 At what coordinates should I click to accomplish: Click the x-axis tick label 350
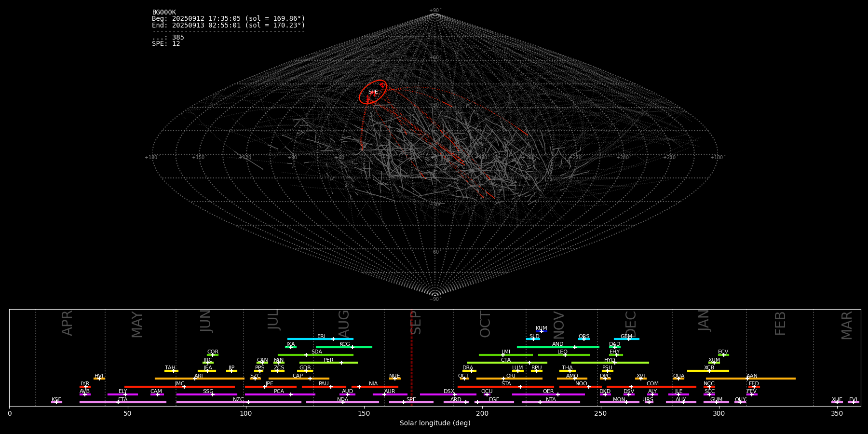point(837,414)
